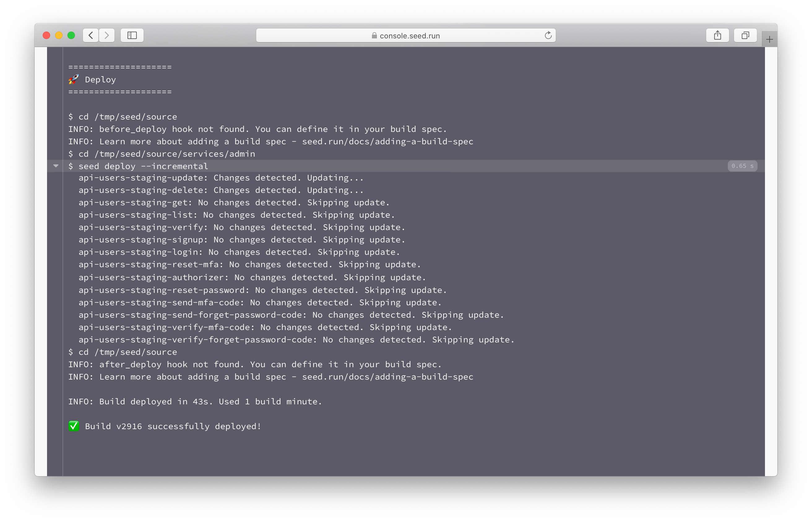Click the first seed.run/docs/adding-a-build-spec link
The height and width of the screenshot is (522, 812).
point(387,141)
